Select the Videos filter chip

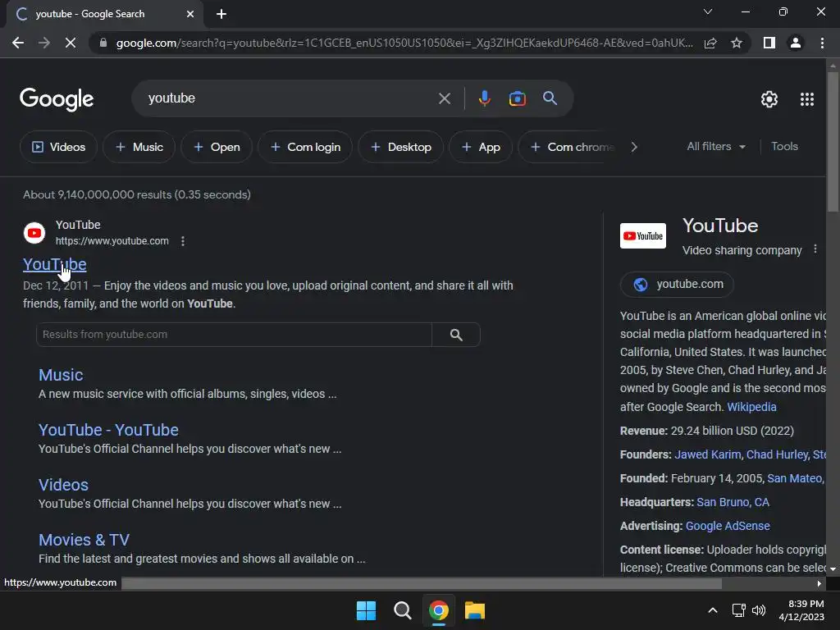[58, 147]
